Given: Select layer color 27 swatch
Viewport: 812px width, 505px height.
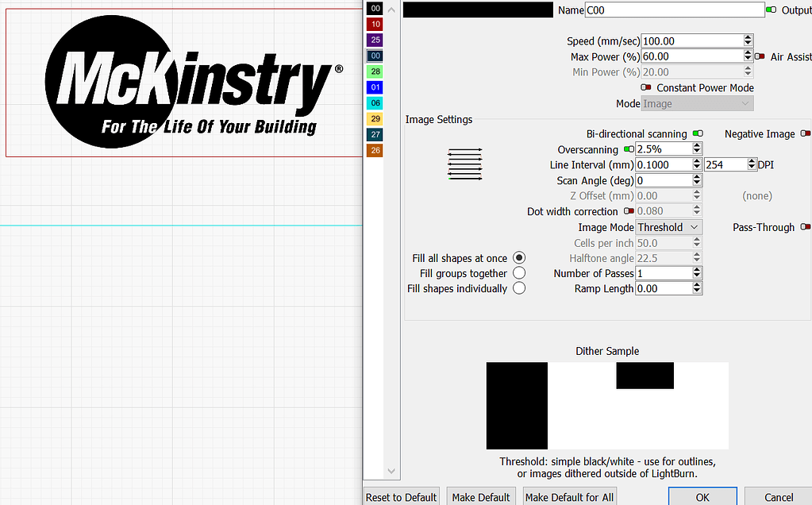Looking at the screenshot, I should (374, 133).
